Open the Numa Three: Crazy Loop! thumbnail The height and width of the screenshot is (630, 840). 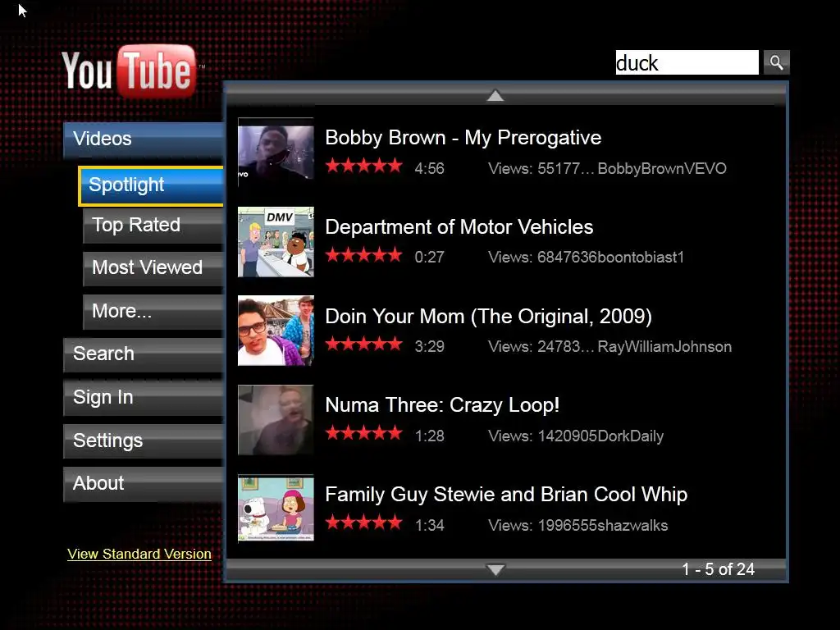(276, 420)
